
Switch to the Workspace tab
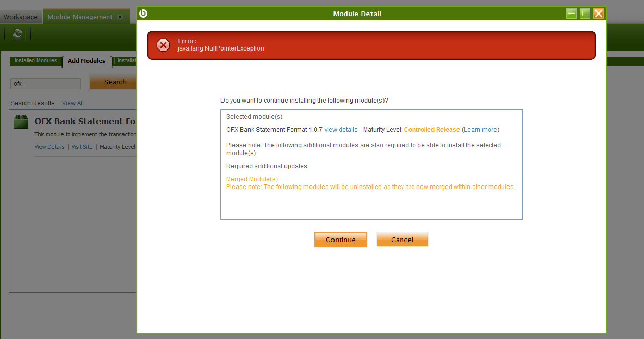21,17
